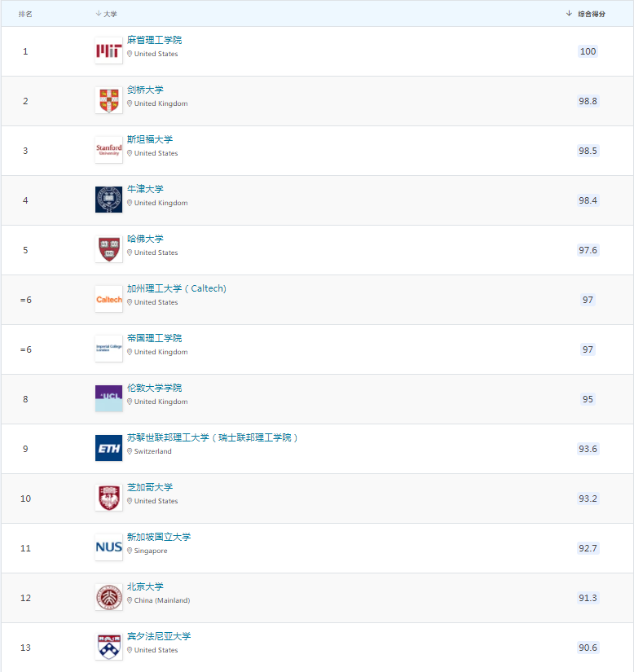
Task: Click the 排名 column header
Action: click(25, 14)
